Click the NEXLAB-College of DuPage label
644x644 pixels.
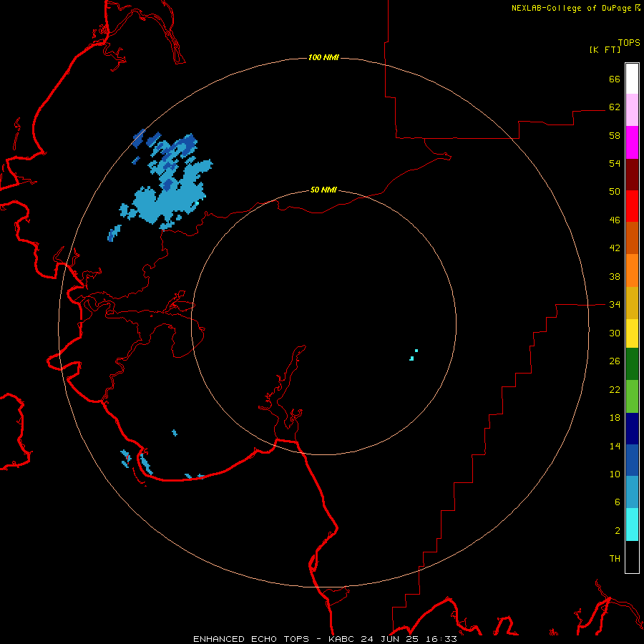pyautogui.click(x=571, y=8)
